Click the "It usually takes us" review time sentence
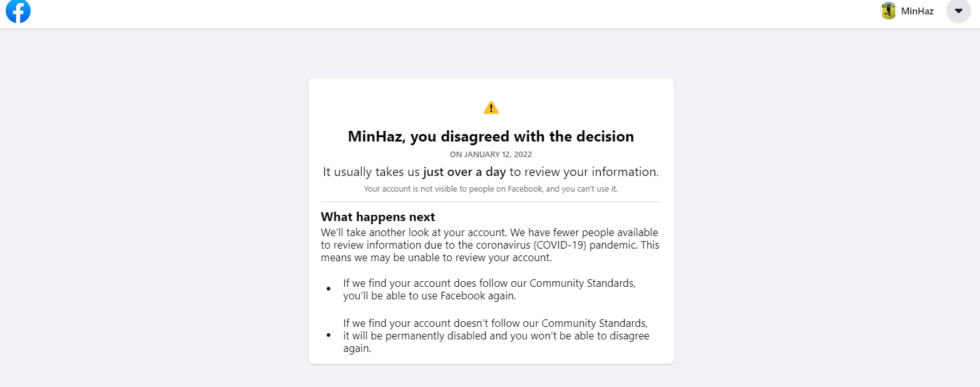The image size is (980, 387). pyautogui.click(x=372, y=172)
